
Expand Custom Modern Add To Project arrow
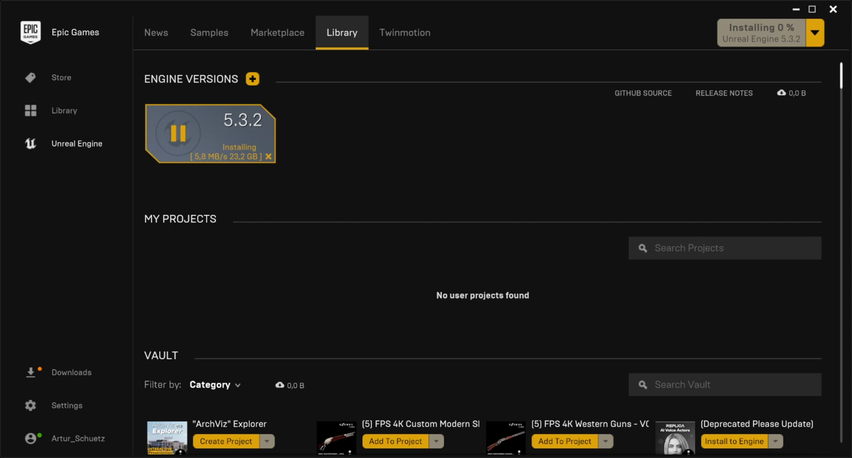436,441
